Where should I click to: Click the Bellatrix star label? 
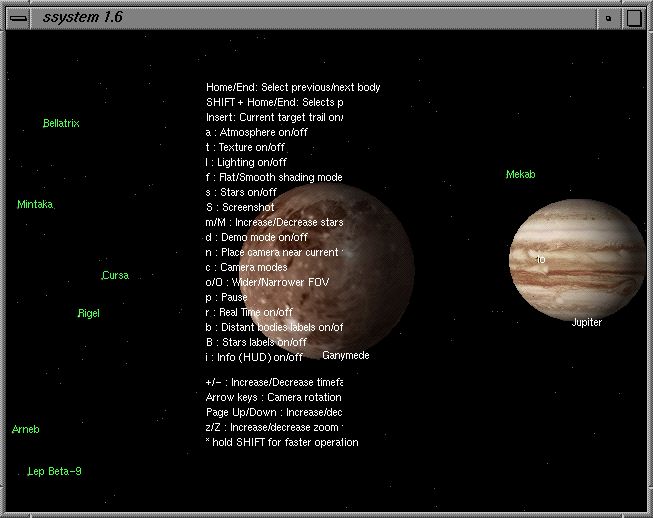click(61, 123)
